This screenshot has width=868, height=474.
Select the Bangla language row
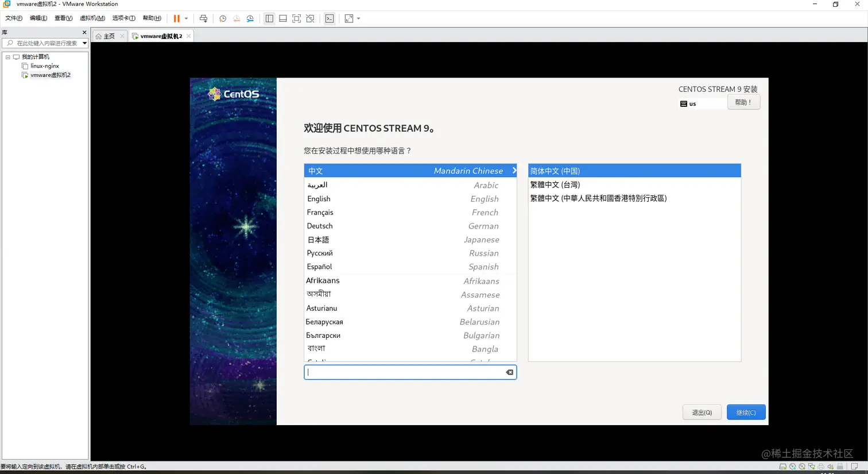click(410, 349)
